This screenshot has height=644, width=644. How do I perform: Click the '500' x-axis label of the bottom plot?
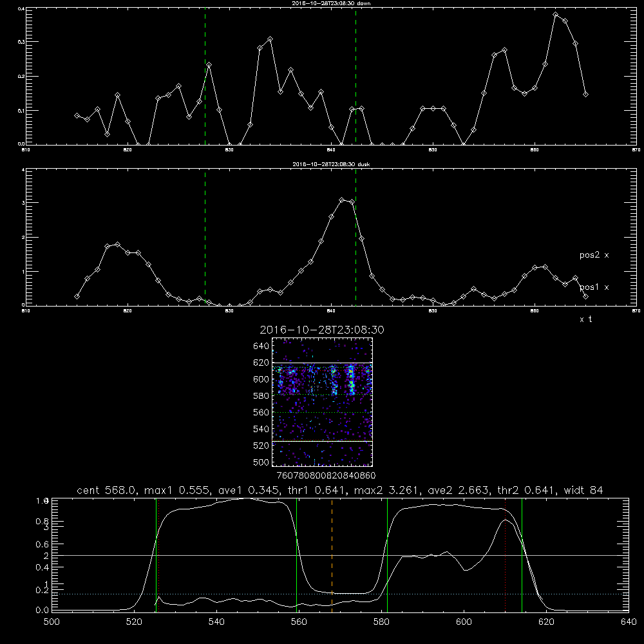click(52, 621)
